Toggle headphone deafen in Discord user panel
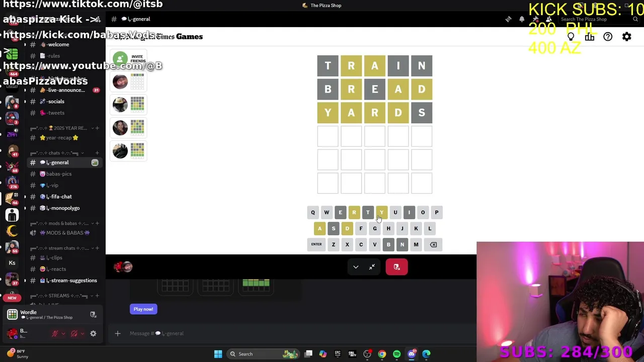 [74, 333]
